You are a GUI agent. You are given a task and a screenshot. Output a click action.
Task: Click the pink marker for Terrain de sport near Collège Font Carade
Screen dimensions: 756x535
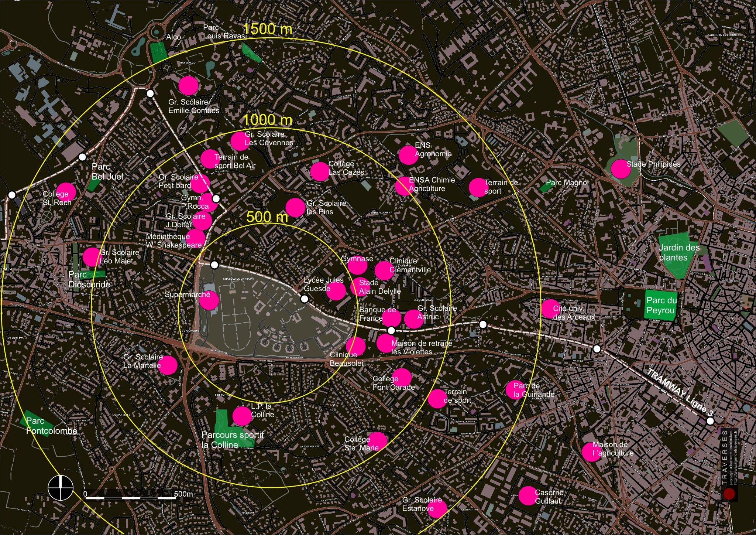point(437,399)
